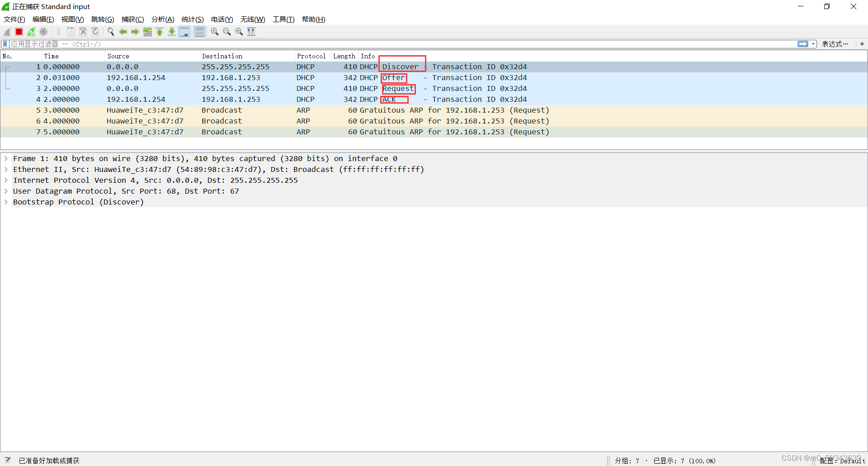Click the blue apply filter arrow
The image size is (868, 466).
coord(802,44)
